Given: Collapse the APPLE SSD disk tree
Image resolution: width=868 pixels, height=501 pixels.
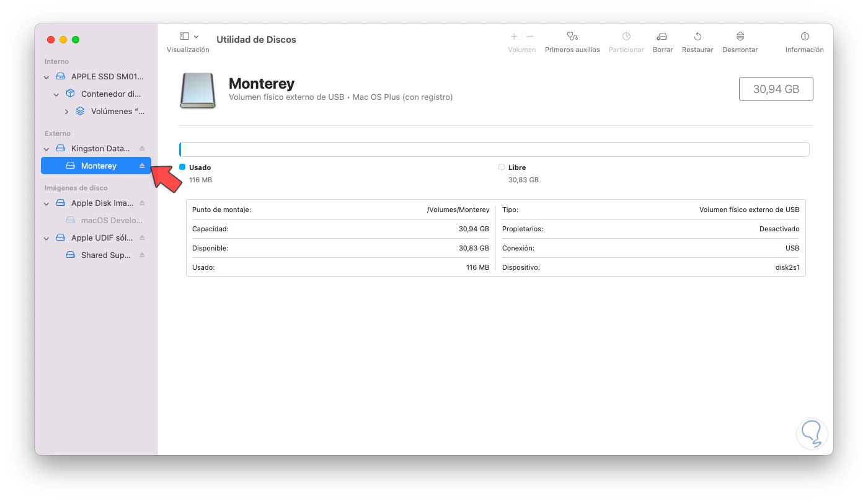Looking at the screenshot, I should pyautogui.click(x=46, y=77).
